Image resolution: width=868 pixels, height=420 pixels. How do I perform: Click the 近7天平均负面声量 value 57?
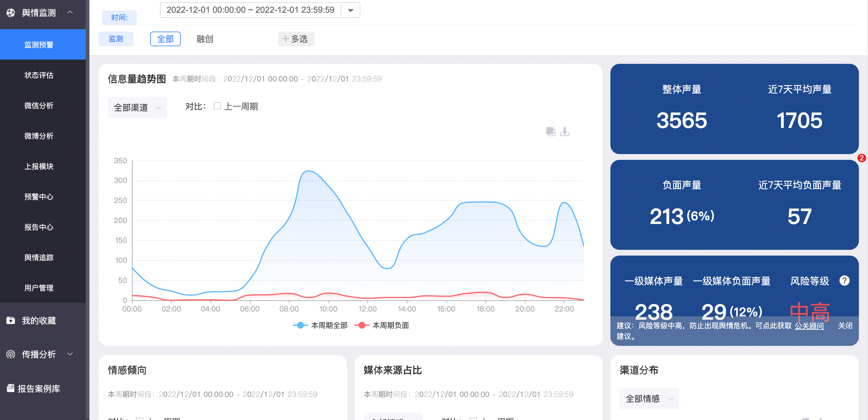pos(799,216)
